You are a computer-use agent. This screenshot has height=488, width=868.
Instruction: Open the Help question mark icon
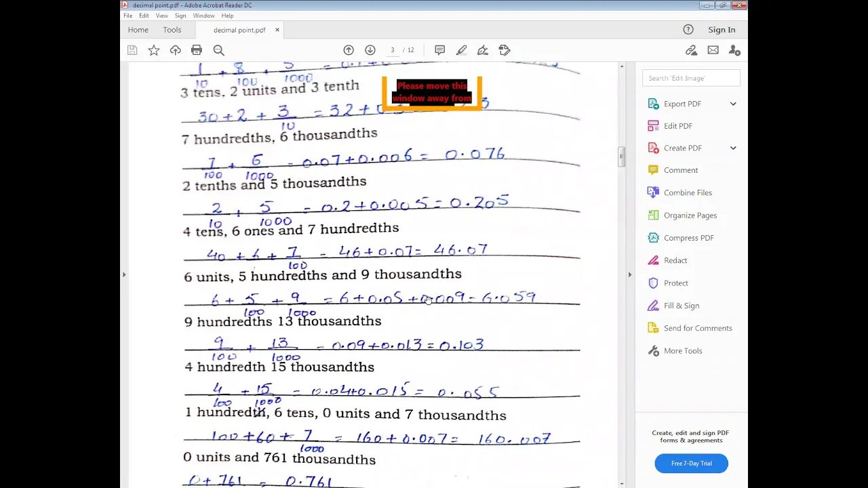[688, 29]
